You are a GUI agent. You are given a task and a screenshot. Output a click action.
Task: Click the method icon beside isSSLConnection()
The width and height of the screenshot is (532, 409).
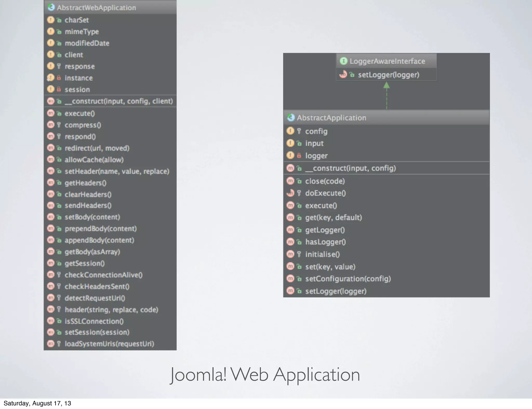tap(51, 321)
